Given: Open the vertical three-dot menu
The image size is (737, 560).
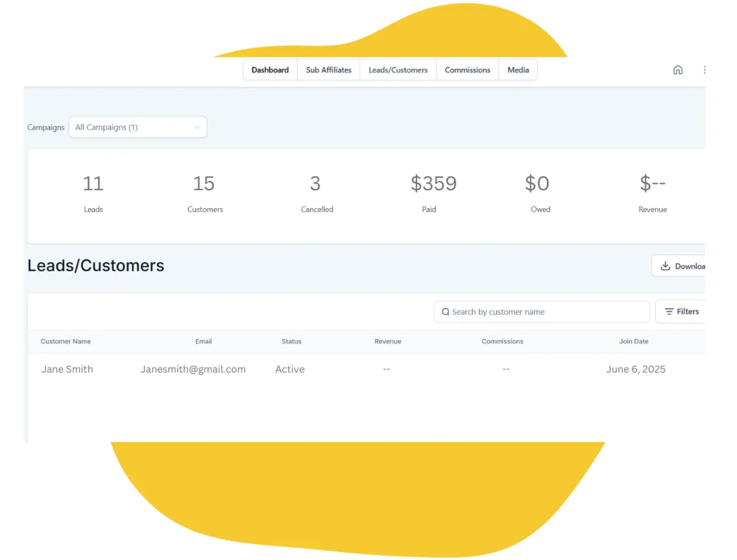Looking at the screenshot, I should [704, 70].
